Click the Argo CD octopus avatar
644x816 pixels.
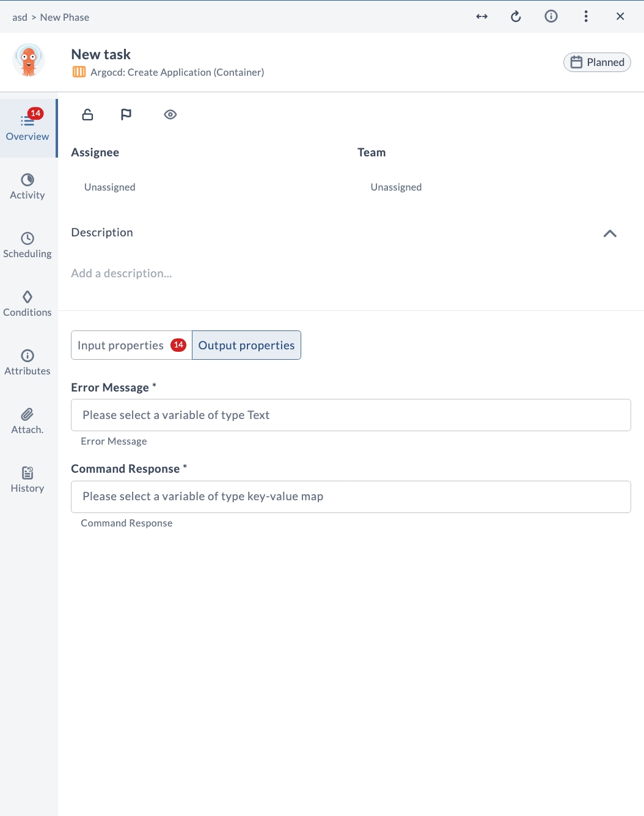tap(29, 60)
